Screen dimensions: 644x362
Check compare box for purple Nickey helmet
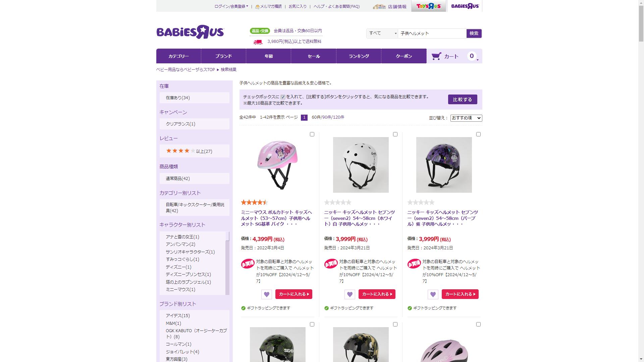point(478,134)
